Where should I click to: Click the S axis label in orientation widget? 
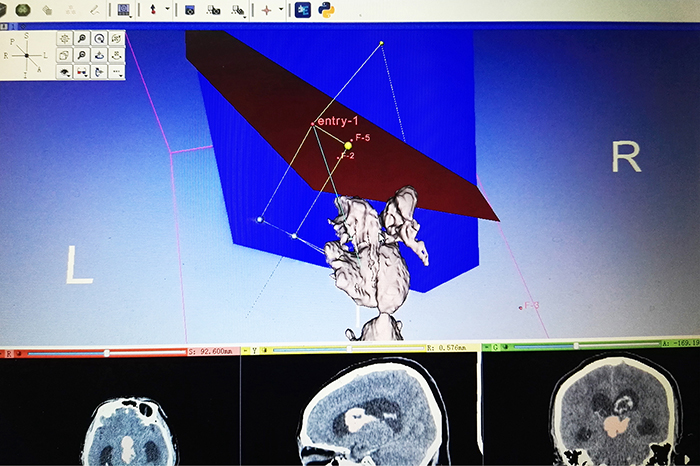[x=26, y=35]
